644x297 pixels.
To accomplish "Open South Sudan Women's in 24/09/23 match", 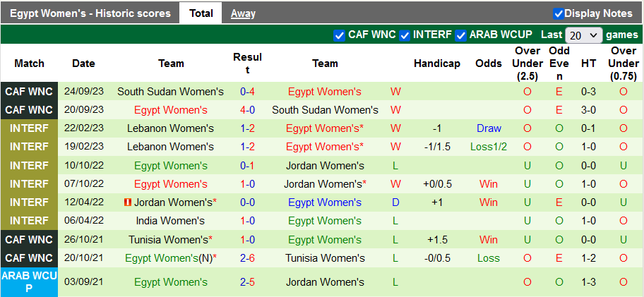I will coord(170,92).
